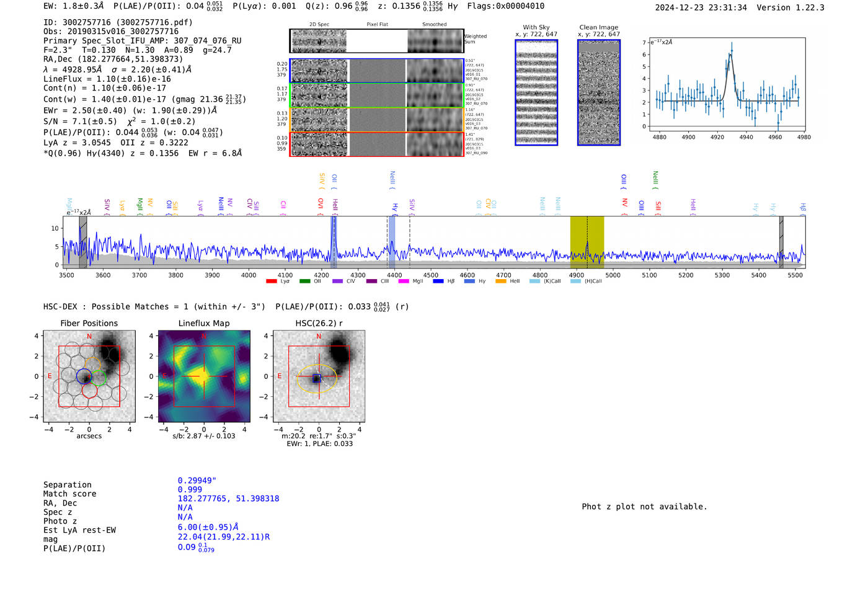Click the yellow highlighted emission region near 4930
This screenshot has width=868, height=591.
(587, 242)
